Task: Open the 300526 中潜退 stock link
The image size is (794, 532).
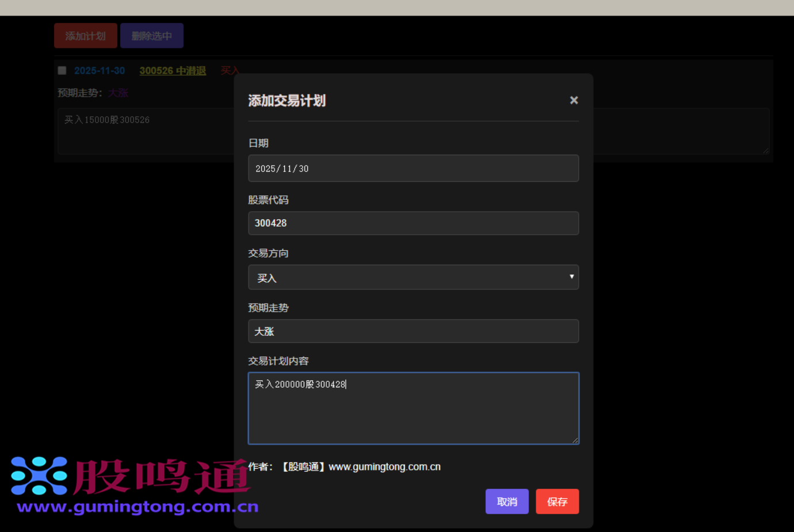Action: (173, 70)
